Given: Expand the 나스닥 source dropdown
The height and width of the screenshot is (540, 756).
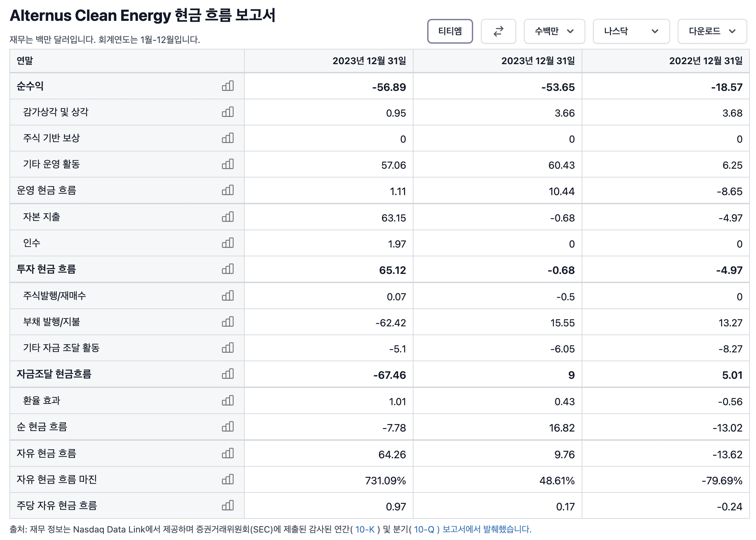Looking at the screenshot, I should click(631, 31).
